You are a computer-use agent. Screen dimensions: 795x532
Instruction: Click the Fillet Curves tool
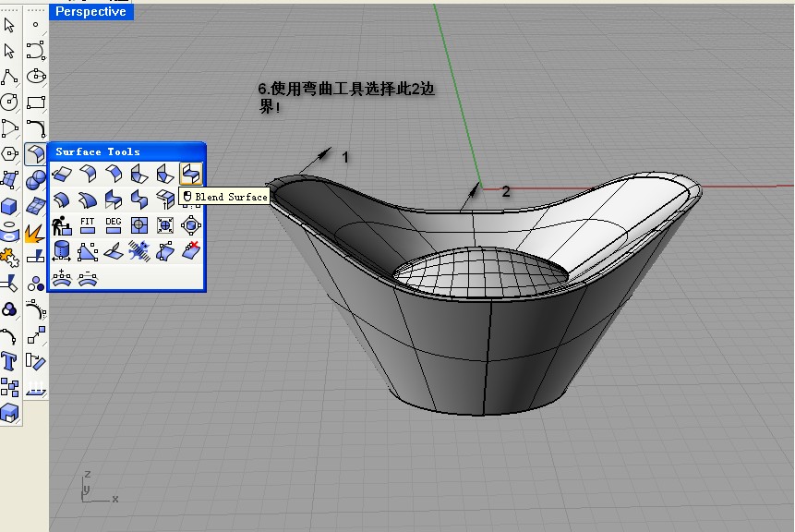35,128
